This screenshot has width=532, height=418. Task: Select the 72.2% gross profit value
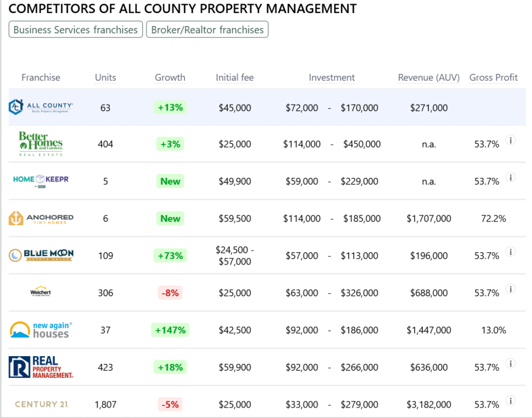pyautogui.click(x=494, y=218)
